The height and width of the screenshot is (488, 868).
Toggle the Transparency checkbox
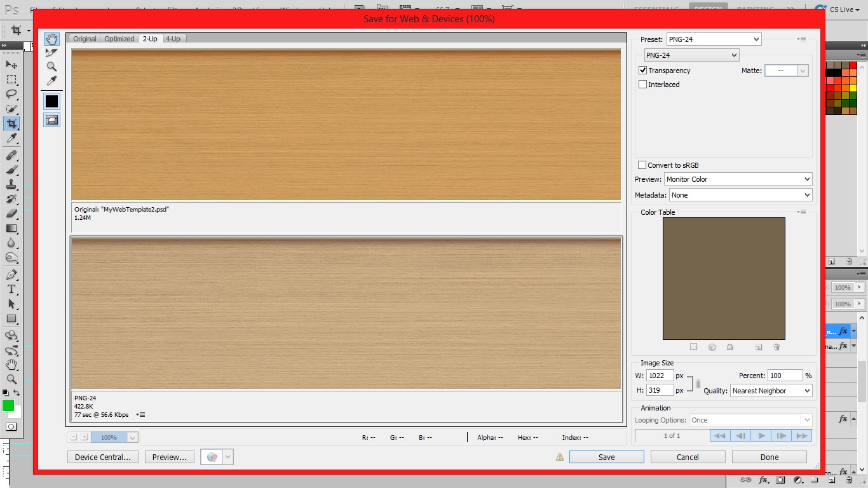tap(642, 71)
